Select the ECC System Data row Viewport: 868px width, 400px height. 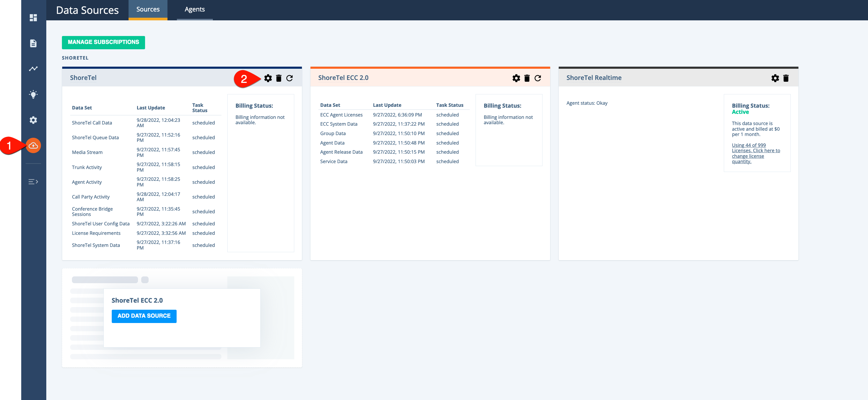[394, 124]
